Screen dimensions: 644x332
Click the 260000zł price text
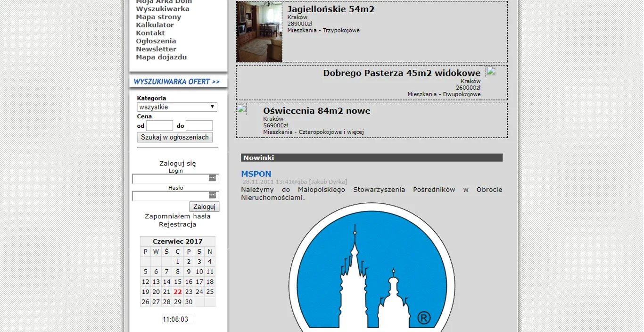pyautogui.click(x=468, y=88)
